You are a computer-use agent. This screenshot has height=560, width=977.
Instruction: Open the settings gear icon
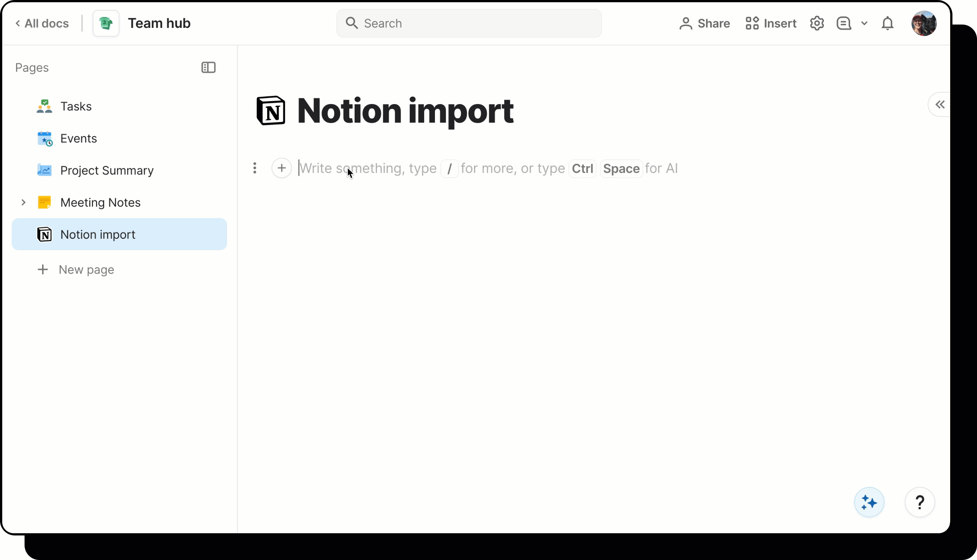click(817, 23)
